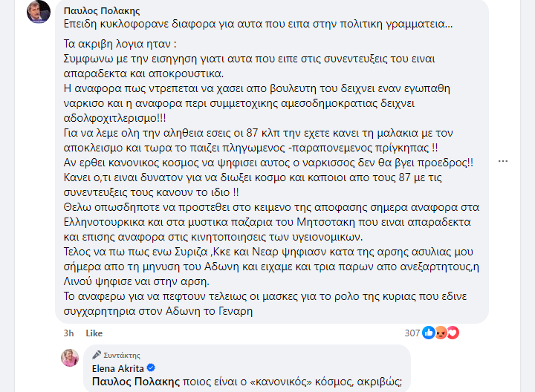Click the 3h comment timestamp
This screenshot has width=535, height=392.
(x=68, y=333)
